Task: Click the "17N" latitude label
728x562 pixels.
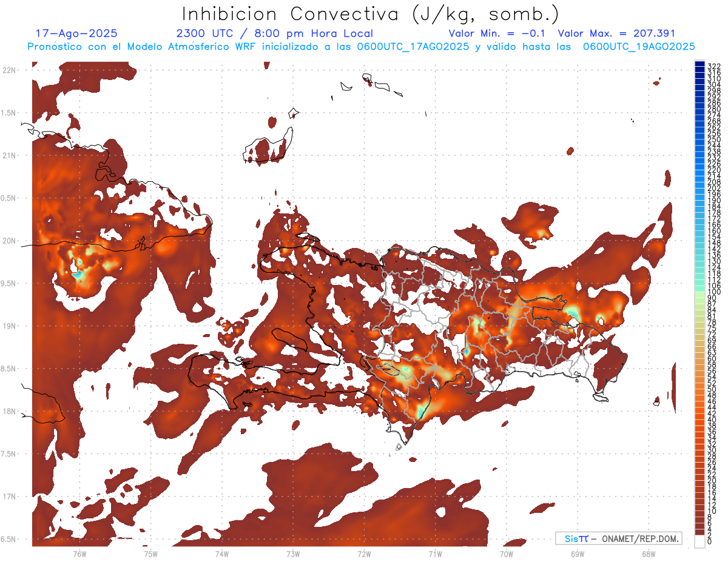Action: pyautogui.click(x=9, y=497)
